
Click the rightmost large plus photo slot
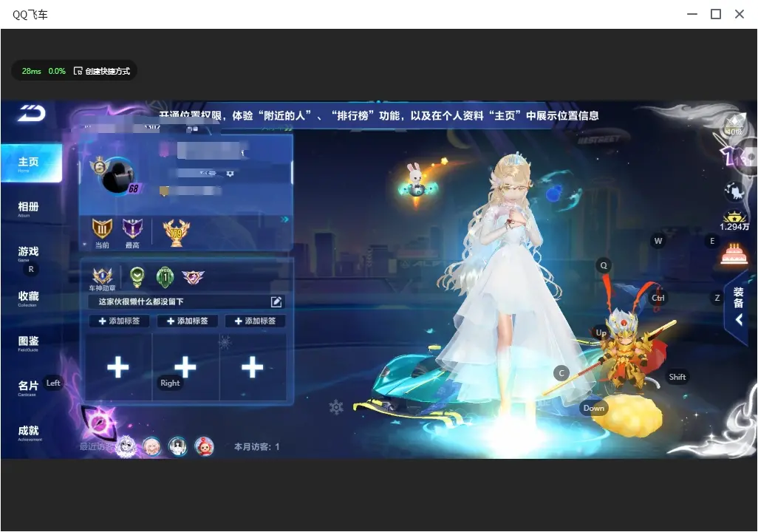[x=253, y=367]
